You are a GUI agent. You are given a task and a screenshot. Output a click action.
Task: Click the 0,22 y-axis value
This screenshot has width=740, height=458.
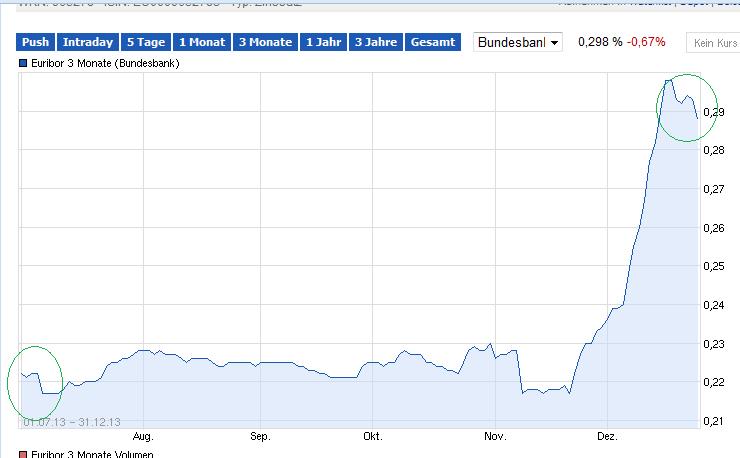coord(714,382)
